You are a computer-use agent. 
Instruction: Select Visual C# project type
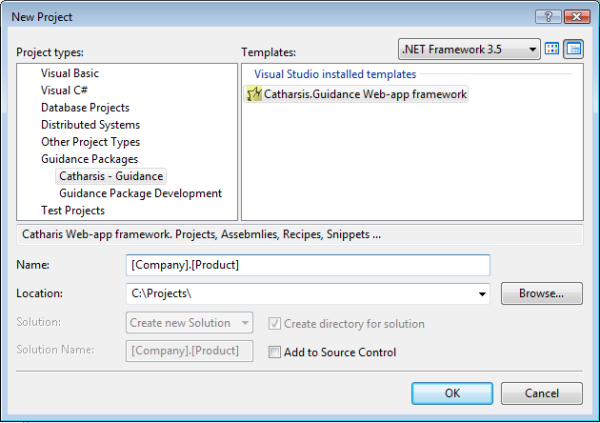[64, 90]
